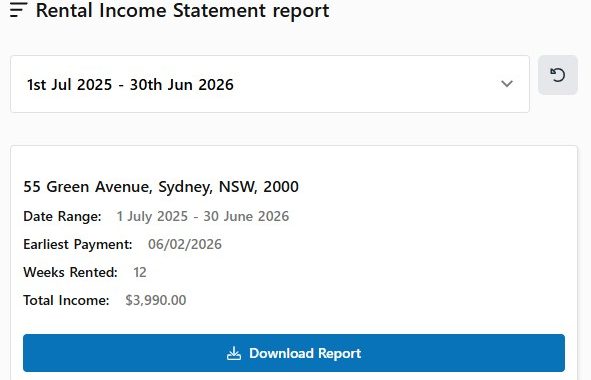Expand the date range dropdown chevron
The width and height of the screenshot is (591, 380).
pyautogui.click(x=507, y=84)
